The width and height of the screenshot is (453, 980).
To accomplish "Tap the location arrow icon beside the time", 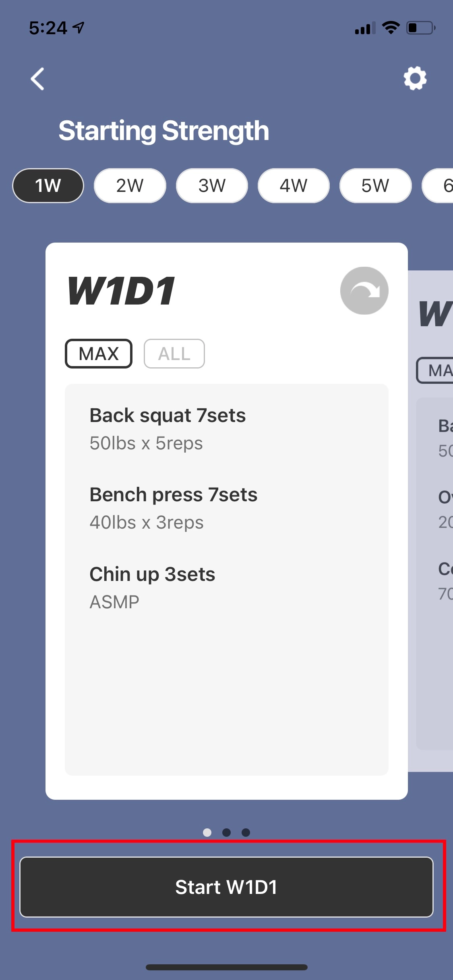I will (x=79, y=27).
